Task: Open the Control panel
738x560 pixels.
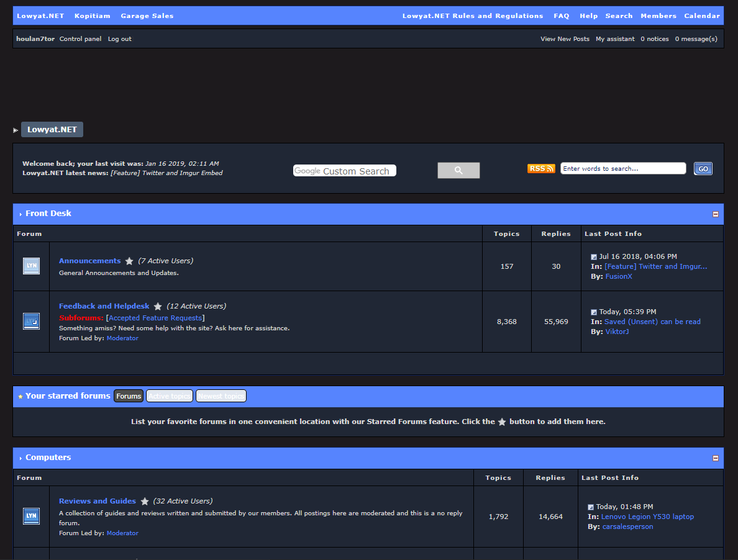Action: [81, 39]
